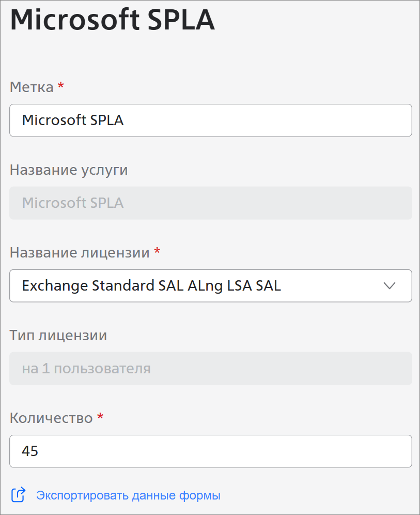The width and height of the screenshot is (420, 515).
Task: Click the Тип лицензии label
Action: 58,335
